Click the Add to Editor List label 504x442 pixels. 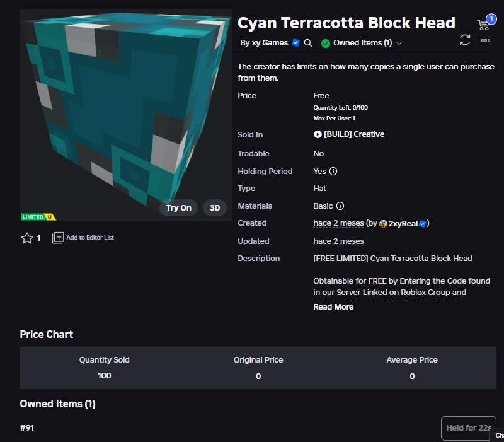(x=90, y=238)
